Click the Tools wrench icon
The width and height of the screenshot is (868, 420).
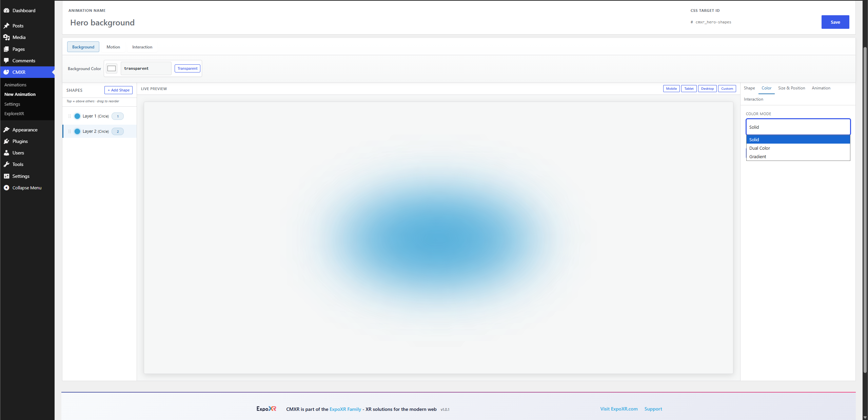(6, 164)
